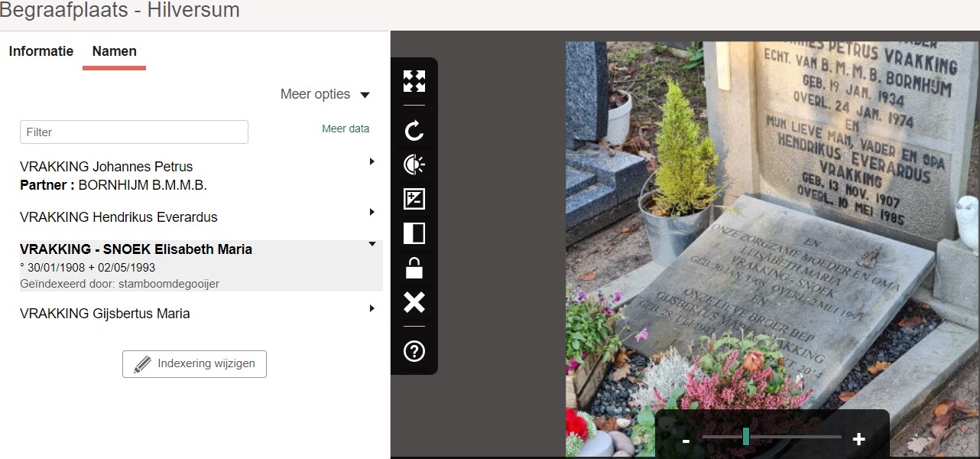Image resolution: width=980 pixels, height=459 pixels.
Task: Rotate the gravestone image
Action: pyautogui.click(x=414, y=131)
